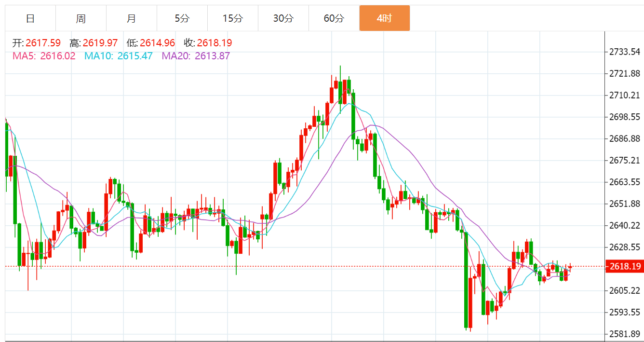Click the 2675.21 axis label
Screen dimensions: 644x342
(625, 161)
